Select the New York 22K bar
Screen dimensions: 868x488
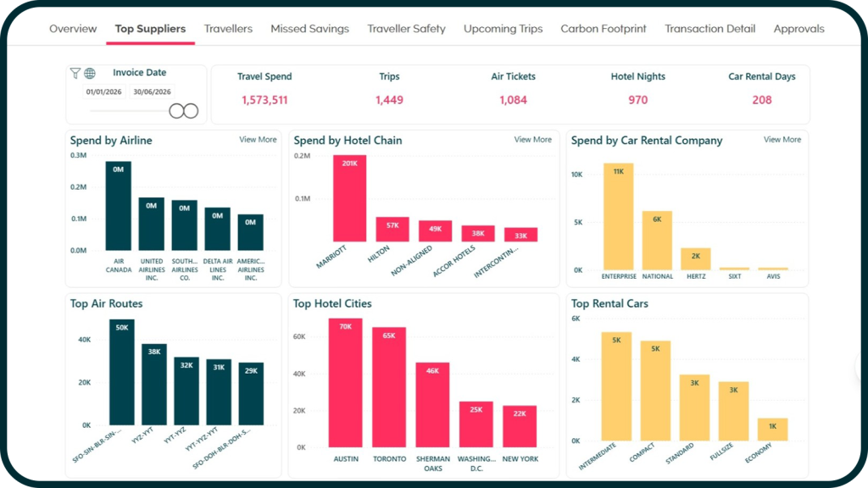[520, 427]
